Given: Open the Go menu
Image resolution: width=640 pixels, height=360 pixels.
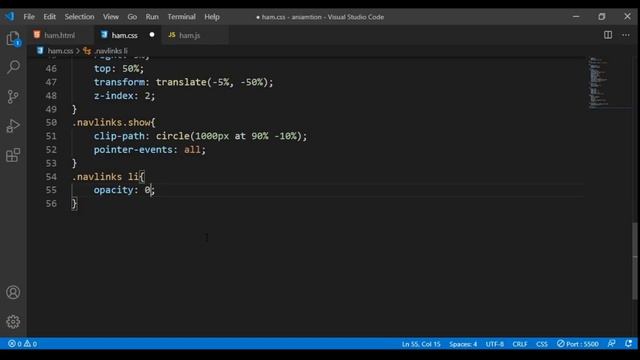Looking at the screenshot, I should tap(132, 17).
